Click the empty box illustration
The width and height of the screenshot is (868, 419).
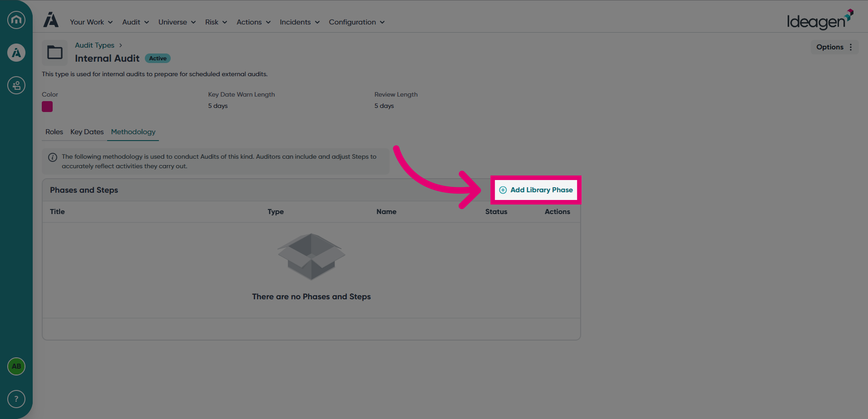[311, 257]
